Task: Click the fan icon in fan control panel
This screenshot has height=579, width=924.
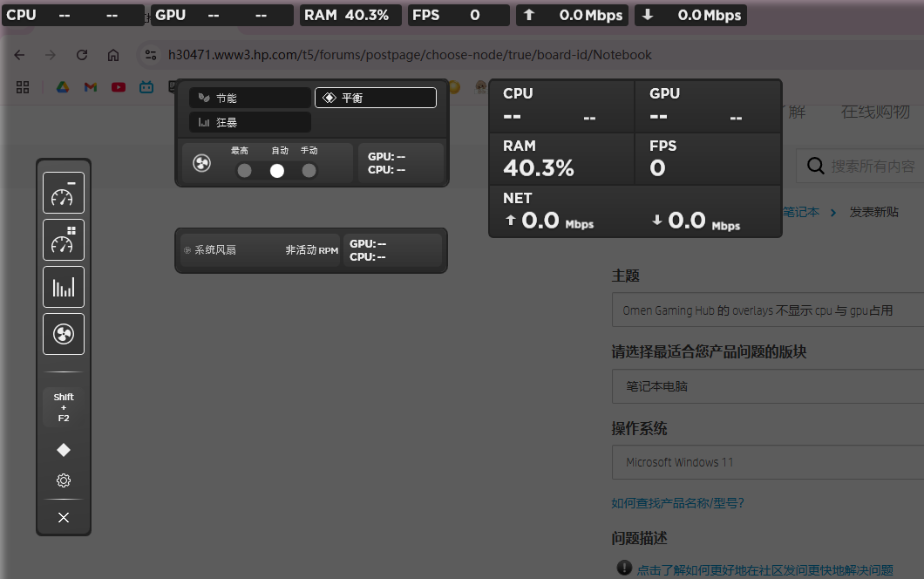Action: [x=201, y=163]
